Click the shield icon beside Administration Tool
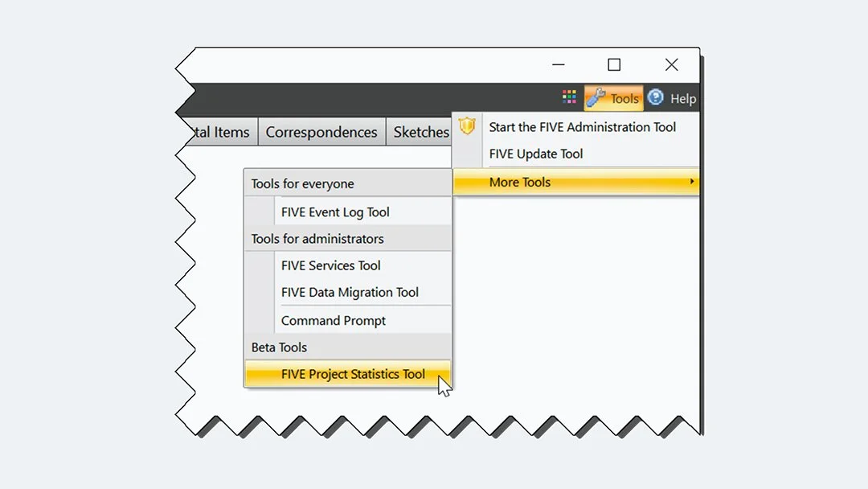This screenshot has height=489, width=868. click(x=467, y=126)
